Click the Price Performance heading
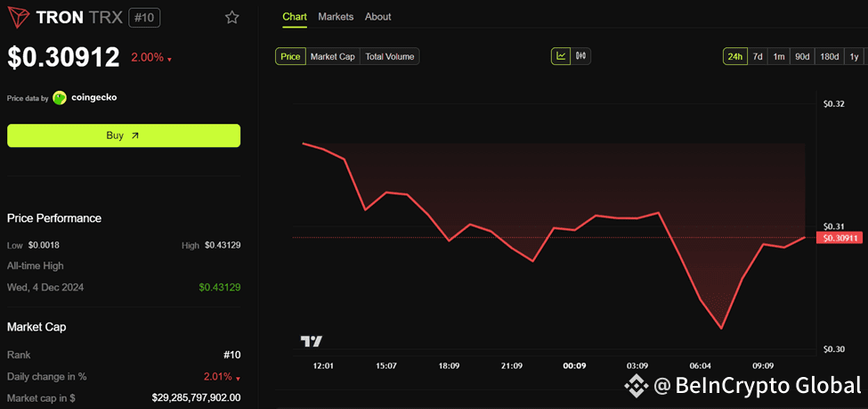The width and height of the screenshot is (868, 409). (54, 218)
